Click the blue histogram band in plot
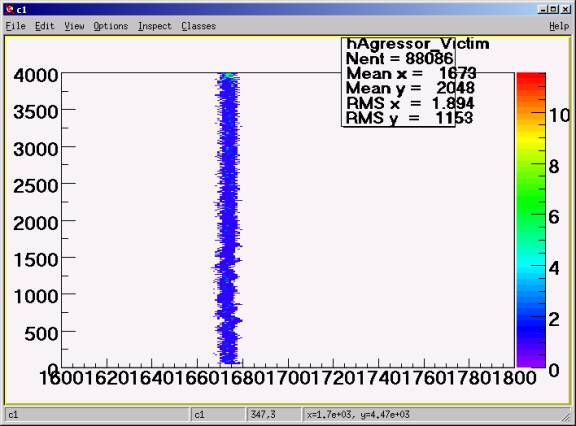 [x=228, y=219]
